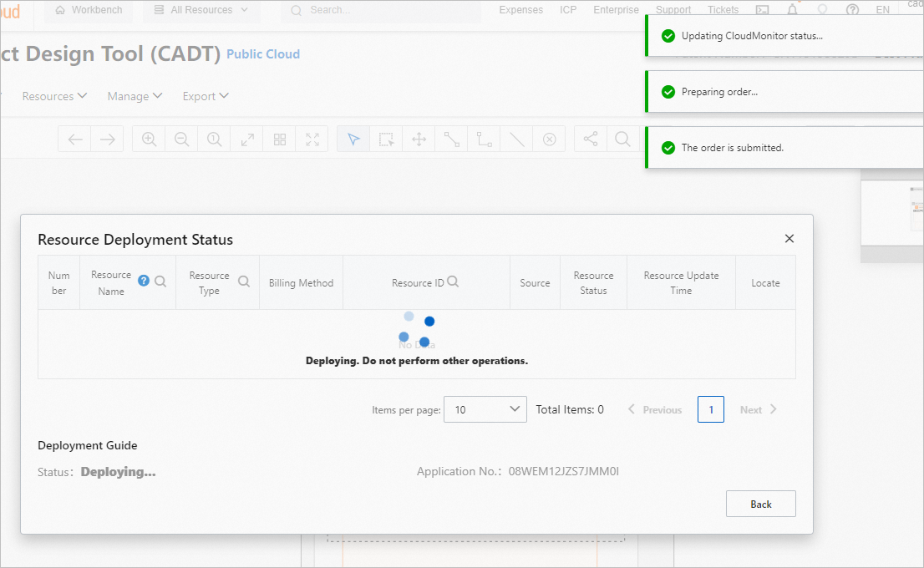This screenshot has height=568, width=924.
Task: Select page 1 in pagination
Action: pos(711,409)
